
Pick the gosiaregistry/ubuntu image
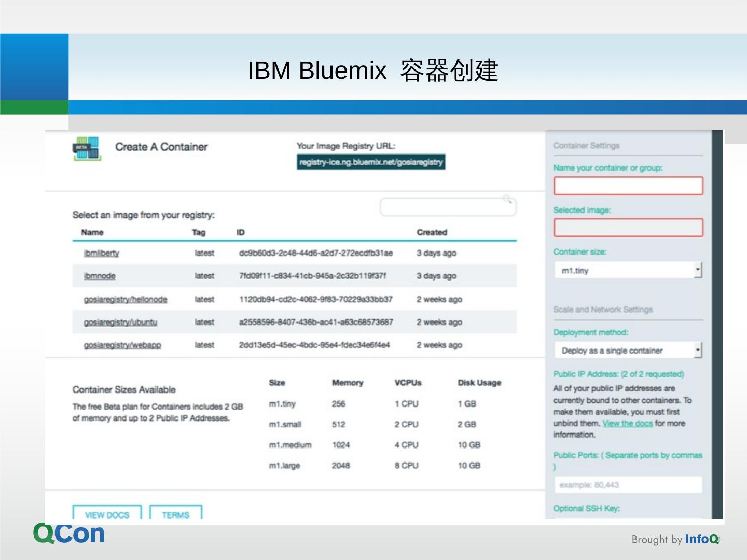(x=120, y=322)
